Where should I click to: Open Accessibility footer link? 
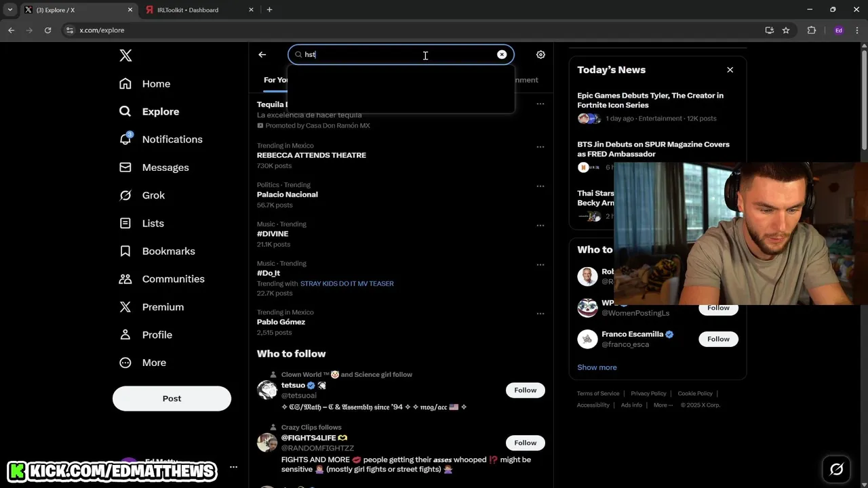[x=593, y=405]
